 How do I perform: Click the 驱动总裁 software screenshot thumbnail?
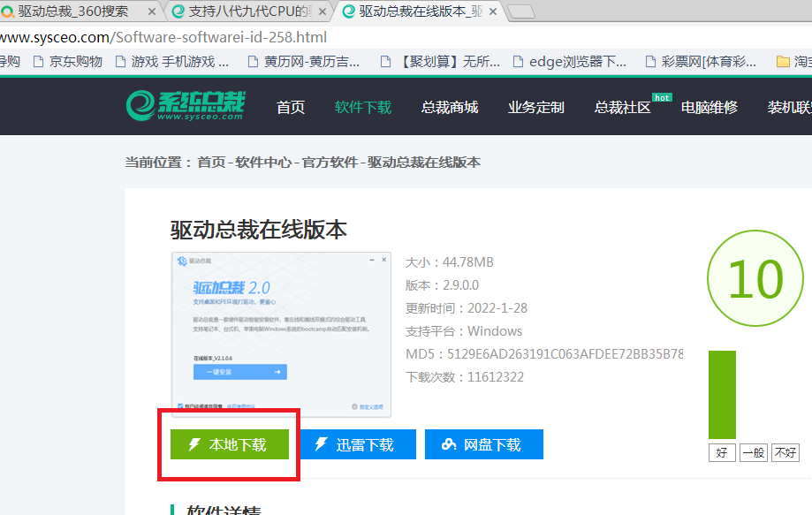pos(281,335)
